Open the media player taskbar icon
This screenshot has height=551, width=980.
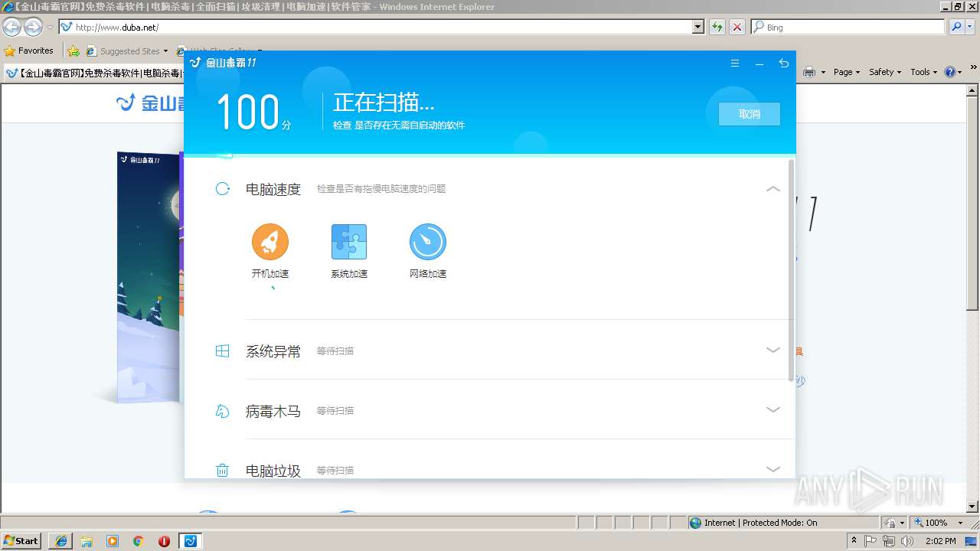[113, 541]
